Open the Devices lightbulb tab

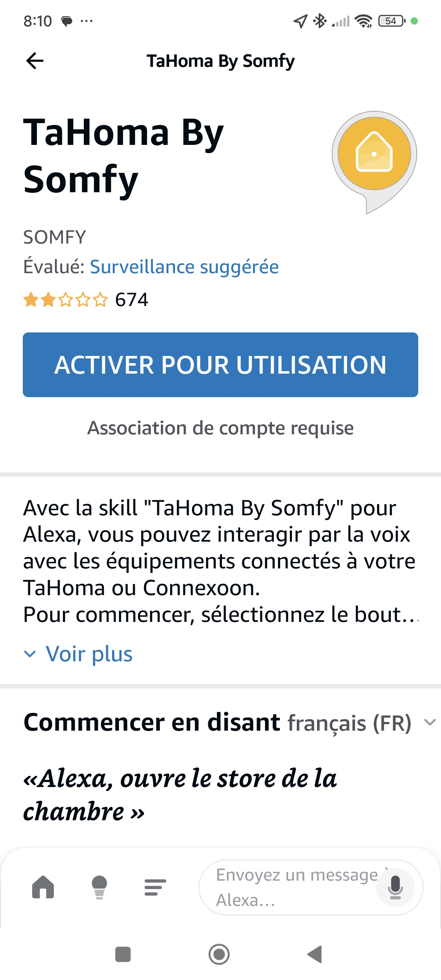99,887
